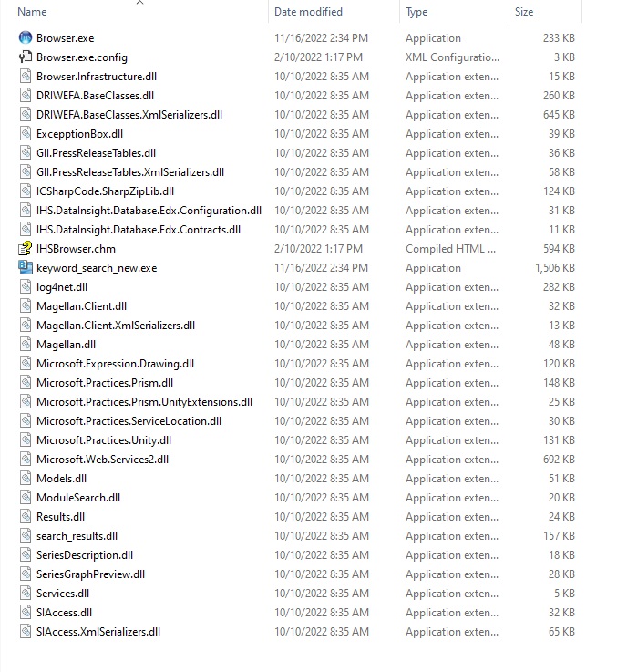The width and height of the screenshot is (617, 672).
Task: Click the SeriesGraphPreview.dll file icon
Action: pos(26,574)
